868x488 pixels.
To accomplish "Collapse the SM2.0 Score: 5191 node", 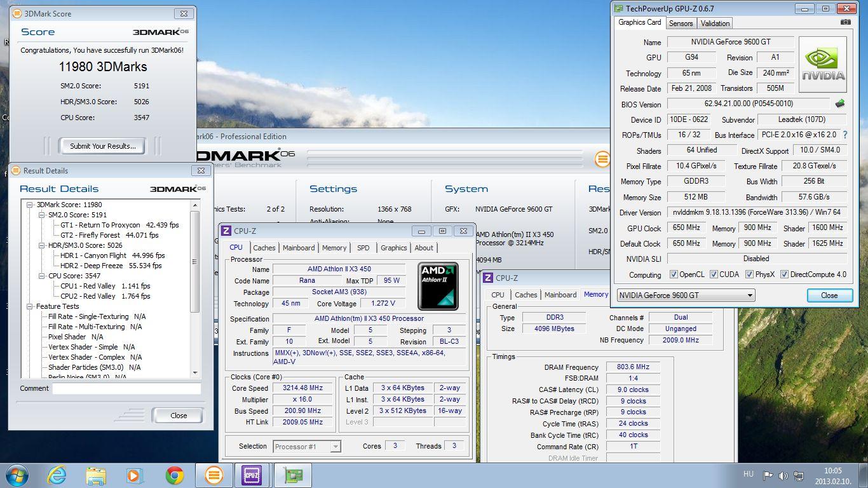I will 42,215.
